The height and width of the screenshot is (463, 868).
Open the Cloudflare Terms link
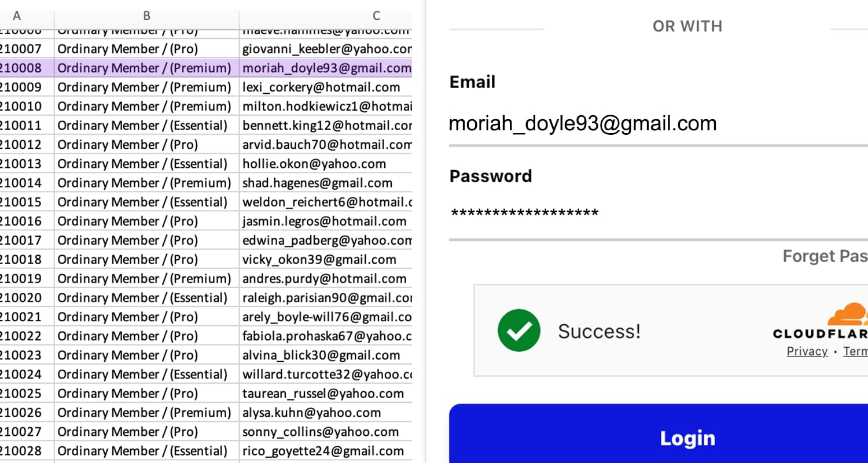[855, 351]
